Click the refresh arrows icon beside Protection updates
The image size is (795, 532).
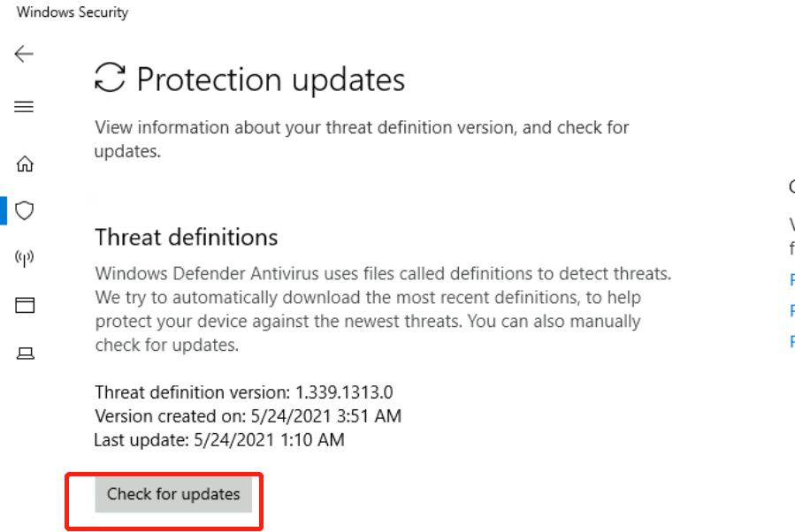point(111,78)
